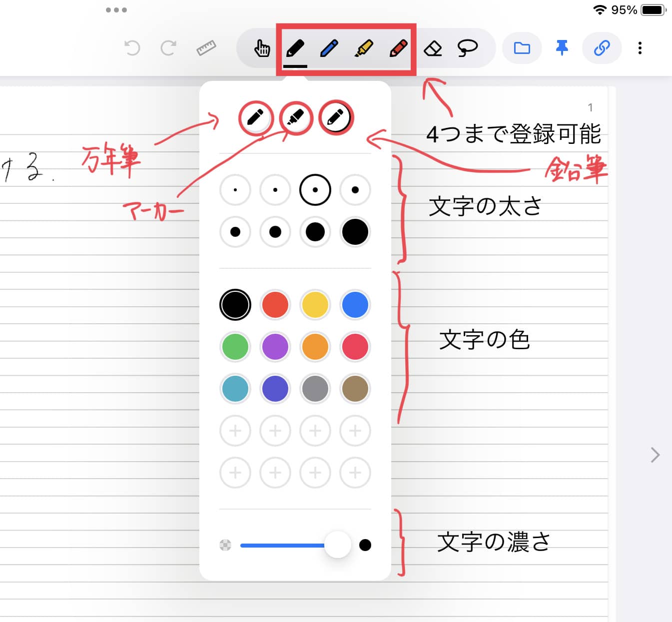672x622 pixels.
Task: Select the Lasso selection tool
Action: [467, 48]
